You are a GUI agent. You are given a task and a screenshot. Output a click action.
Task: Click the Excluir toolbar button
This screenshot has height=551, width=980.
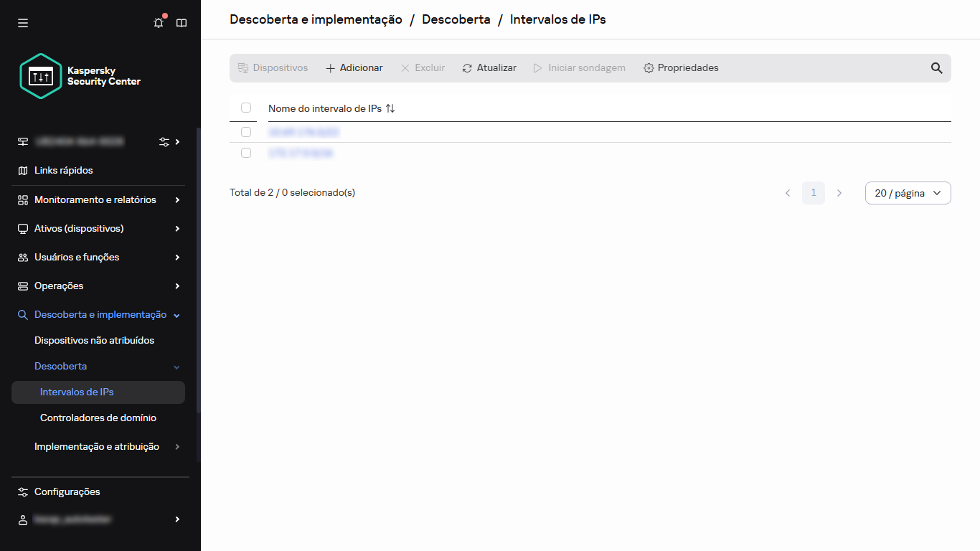(423, 68)
